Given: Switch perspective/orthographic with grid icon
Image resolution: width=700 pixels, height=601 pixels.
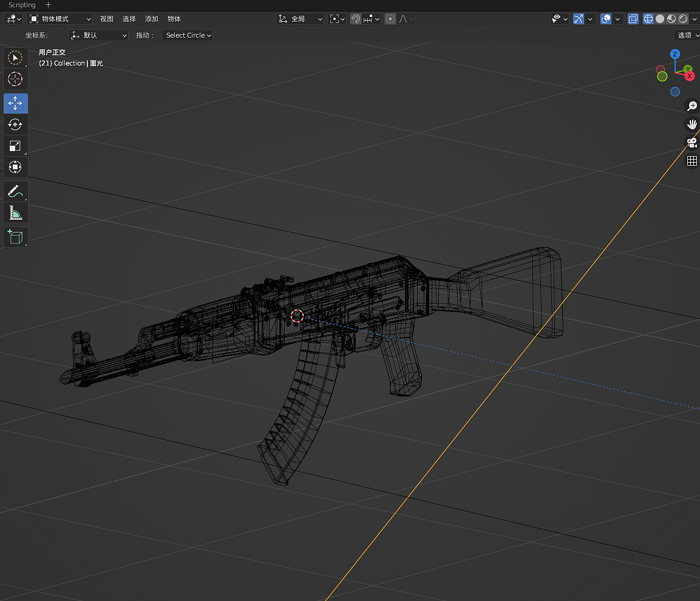Looking at the screenshot, I should [x=692, y=161].
